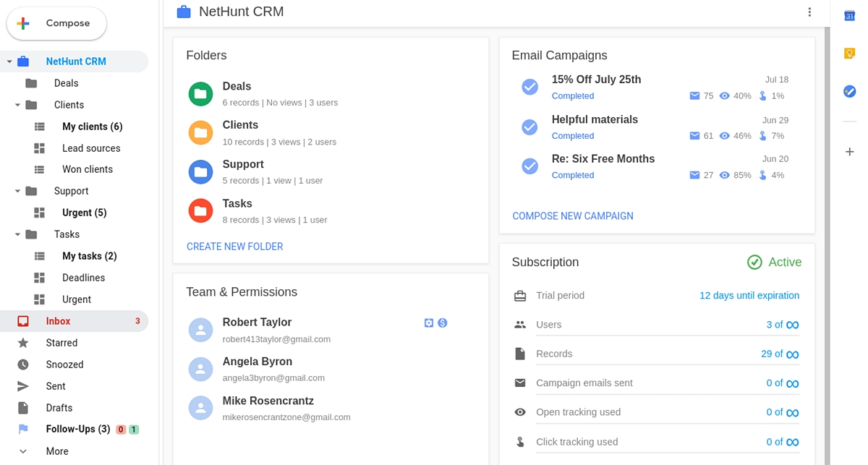Click CREATE NEW FOLDER link
Viewport: 868px width, 465px height.
tap(235, 247)
